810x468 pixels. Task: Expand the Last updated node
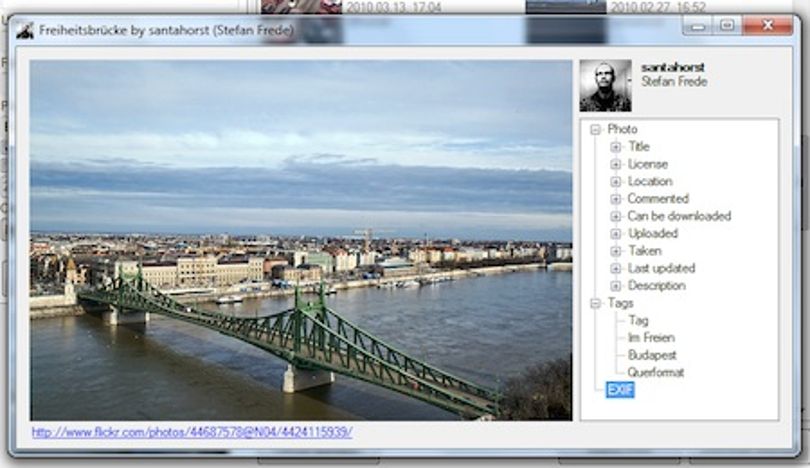pos(615,268)
